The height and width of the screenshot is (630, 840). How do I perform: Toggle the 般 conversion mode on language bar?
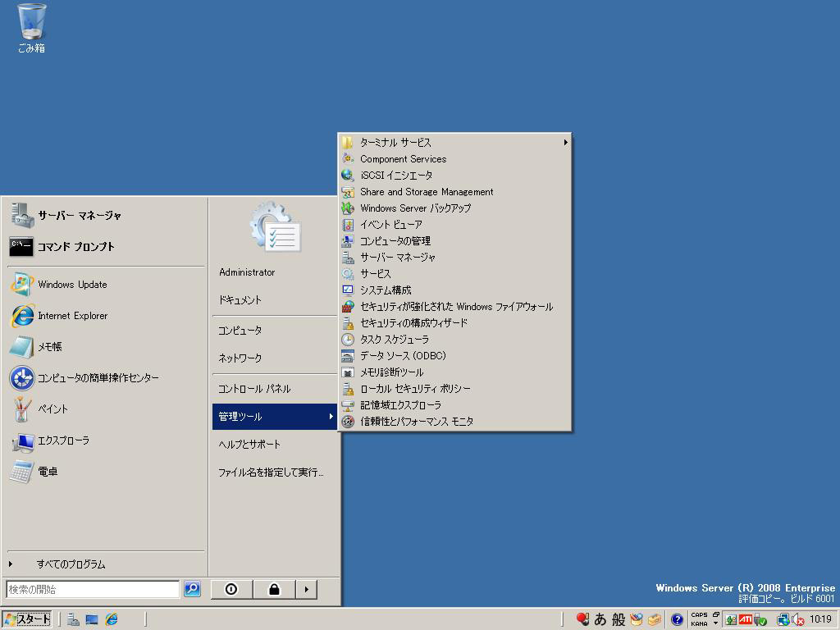[619, 619]
